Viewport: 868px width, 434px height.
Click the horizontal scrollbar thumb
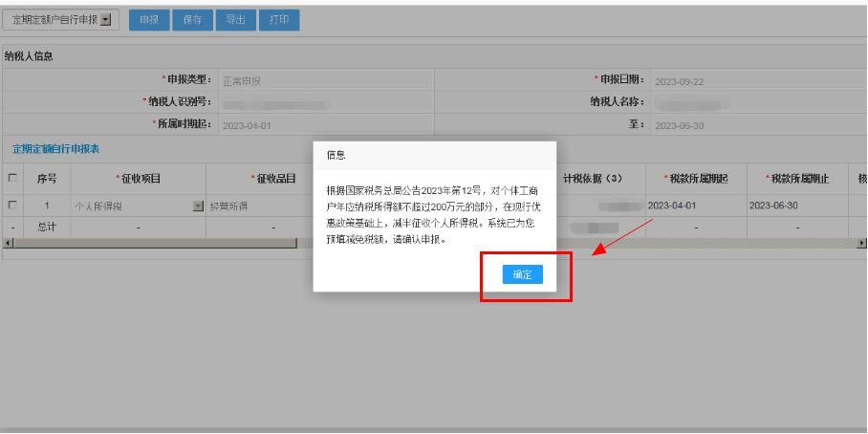[x=153, y=243]
